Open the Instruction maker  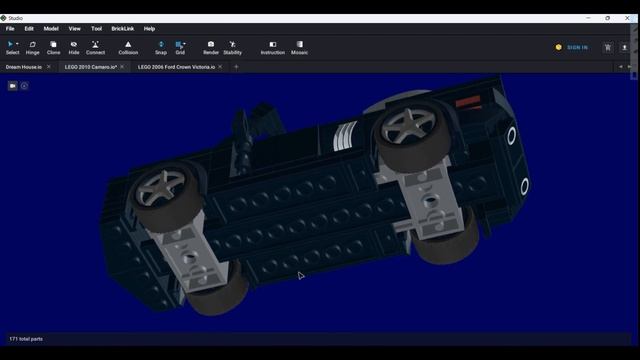pos(273,47)
